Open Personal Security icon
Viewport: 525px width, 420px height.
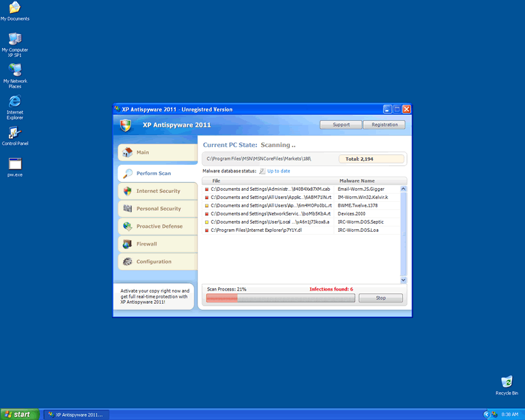127,209
